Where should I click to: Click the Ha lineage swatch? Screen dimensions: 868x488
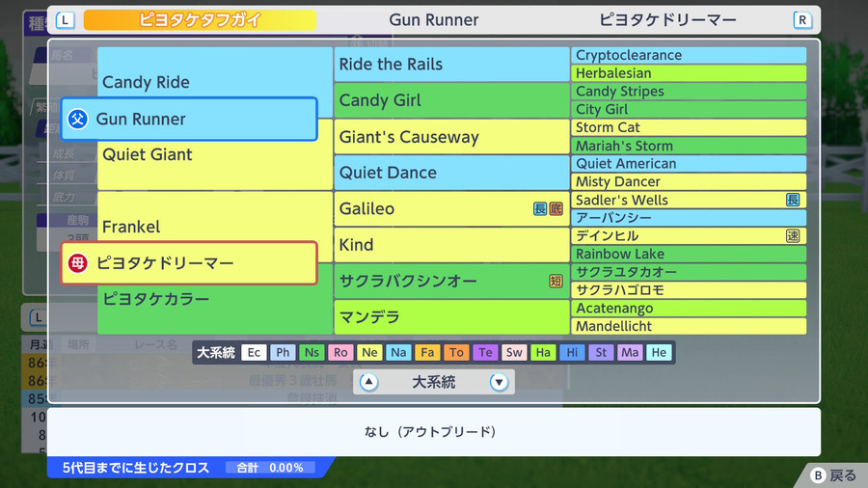coord(543,352)
